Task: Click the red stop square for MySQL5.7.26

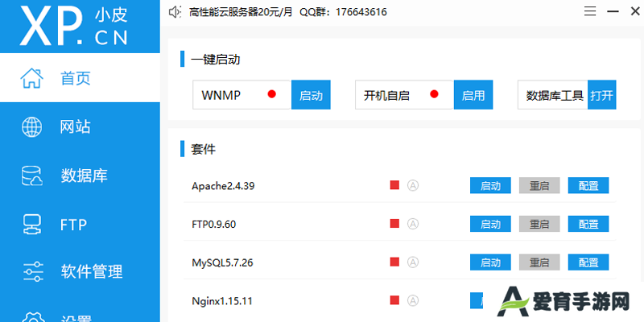Action: coord(394,262)
